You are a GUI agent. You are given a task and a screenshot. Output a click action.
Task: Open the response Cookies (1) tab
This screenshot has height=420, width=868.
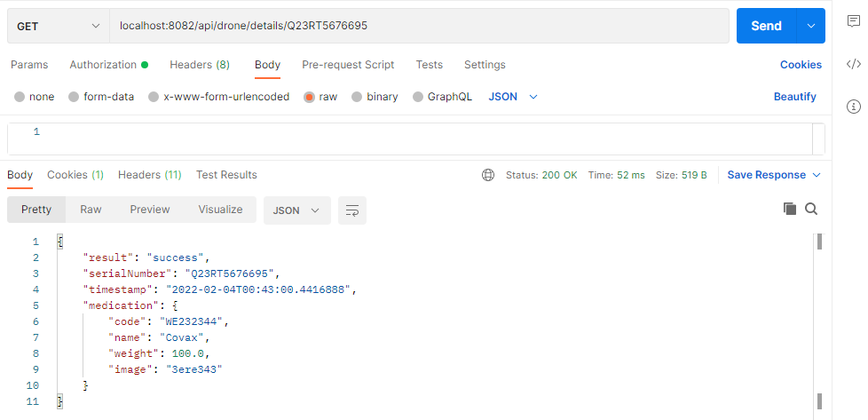pyautogui.click(x=75, y=175)
